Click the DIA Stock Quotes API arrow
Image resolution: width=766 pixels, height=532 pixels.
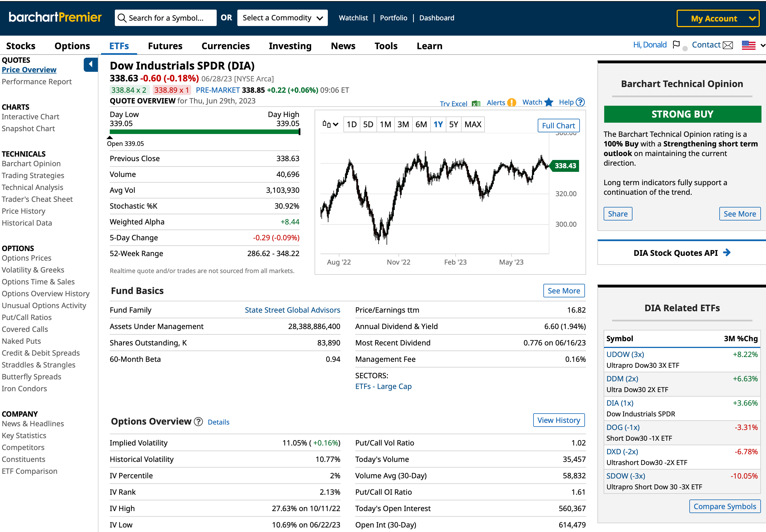tap(727, 253)
